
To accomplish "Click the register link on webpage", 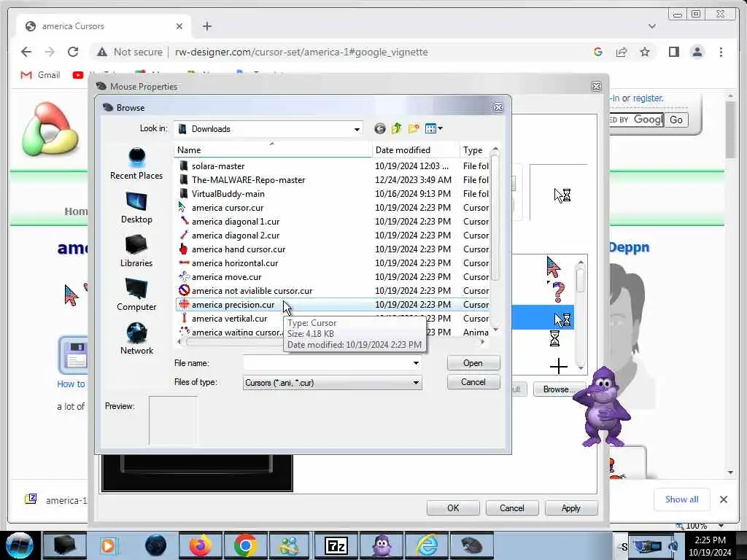I will 648,98.
